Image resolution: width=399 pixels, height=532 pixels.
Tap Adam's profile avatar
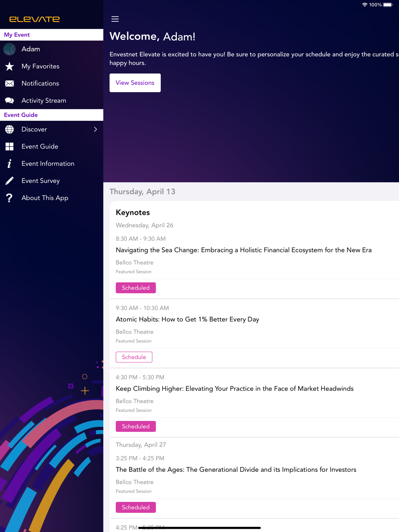click(x=10, y=49)
